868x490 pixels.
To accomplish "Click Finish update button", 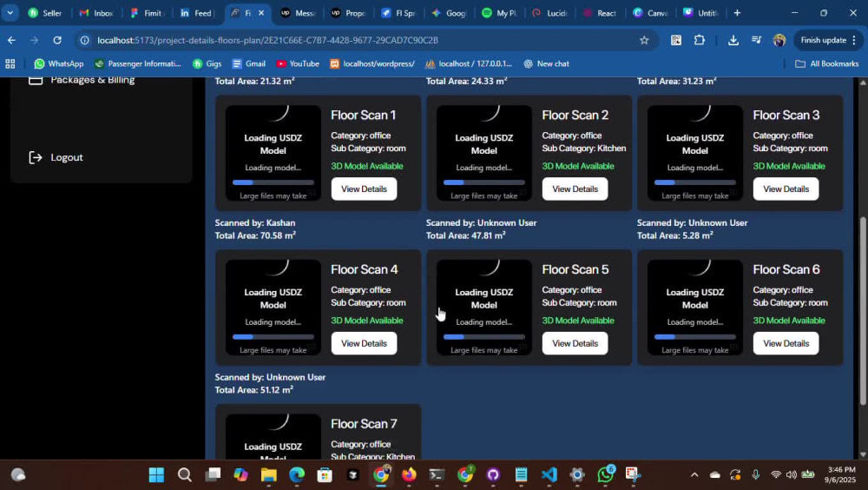I will click(828, 40).
